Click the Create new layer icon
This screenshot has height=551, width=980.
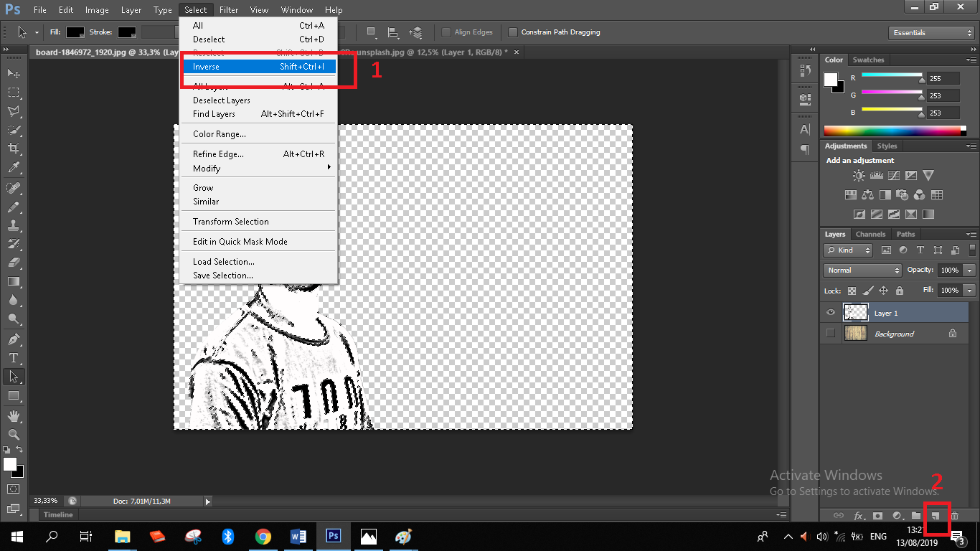936,515
